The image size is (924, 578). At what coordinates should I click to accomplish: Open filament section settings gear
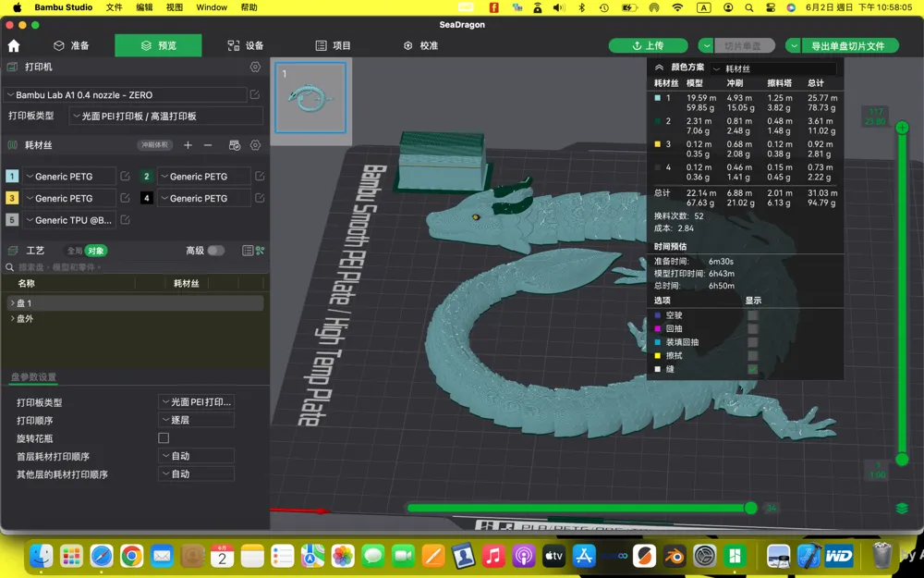(255, 145)
